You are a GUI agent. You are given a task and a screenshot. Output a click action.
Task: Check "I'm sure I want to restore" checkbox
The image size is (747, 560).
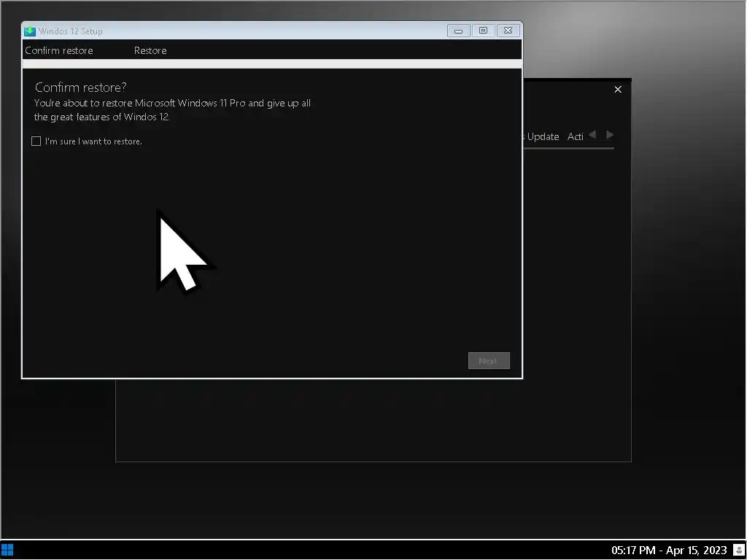pos(36,141)
